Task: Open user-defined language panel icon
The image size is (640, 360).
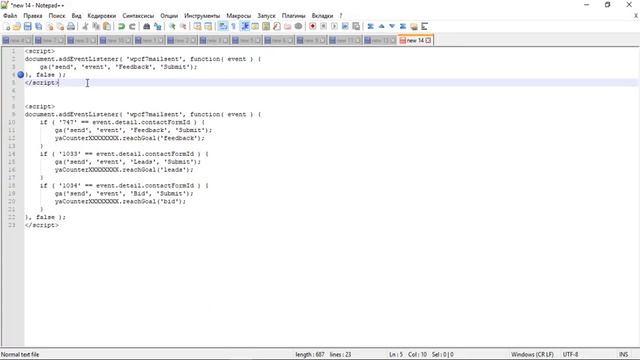Action: (255, 27)
